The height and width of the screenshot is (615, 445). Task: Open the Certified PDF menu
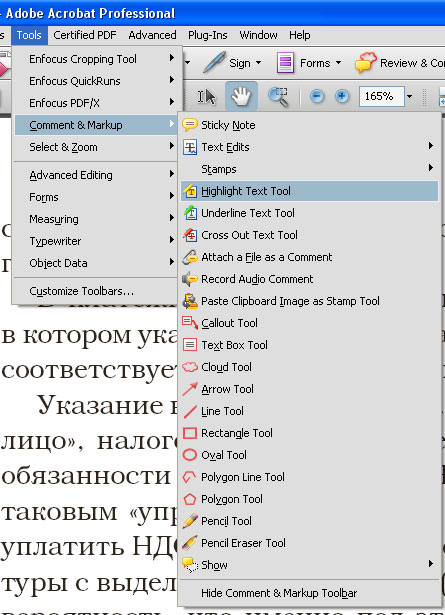click(x=85, y=35)
